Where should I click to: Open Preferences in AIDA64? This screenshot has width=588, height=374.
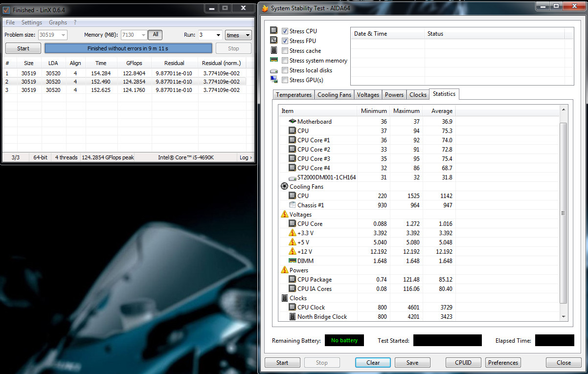pyautogui.click(x=503, y=363)
